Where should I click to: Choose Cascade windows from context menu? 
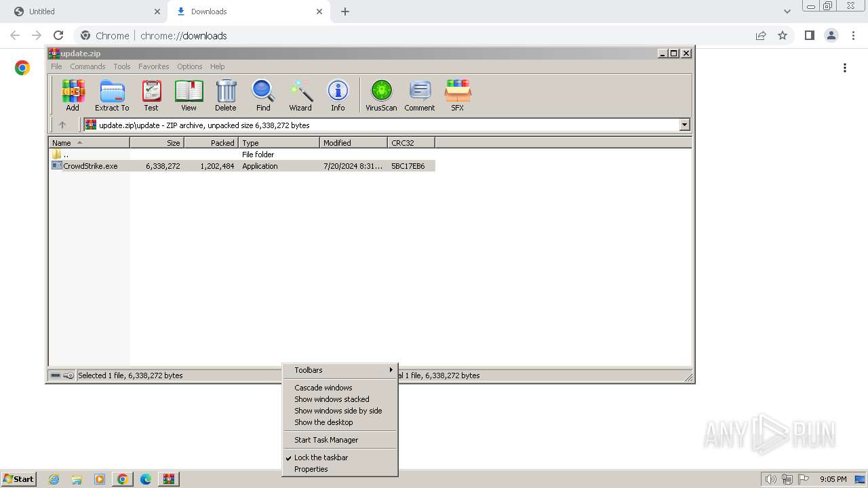pyautogui.click(x=340, y=388)
